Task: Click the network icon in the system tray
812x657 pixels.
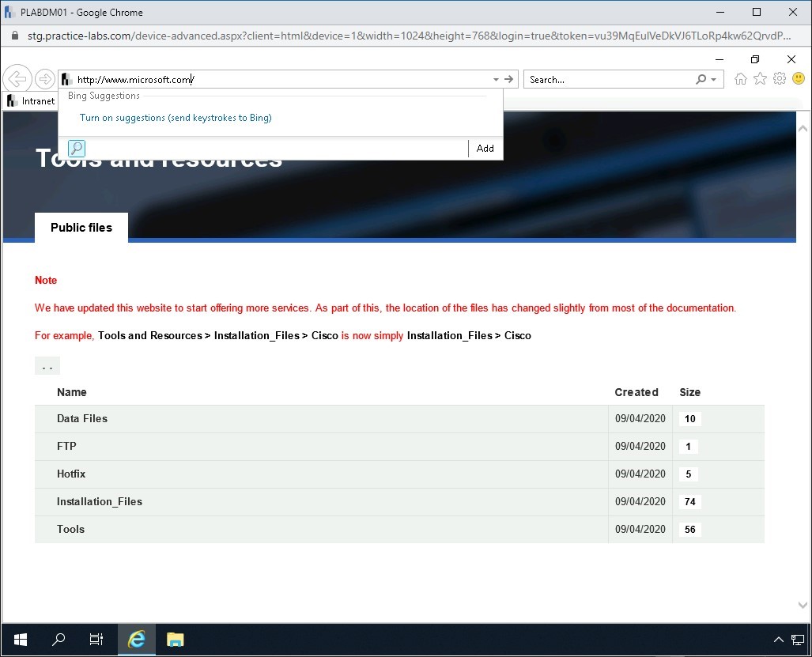Action: click(797, 640)
